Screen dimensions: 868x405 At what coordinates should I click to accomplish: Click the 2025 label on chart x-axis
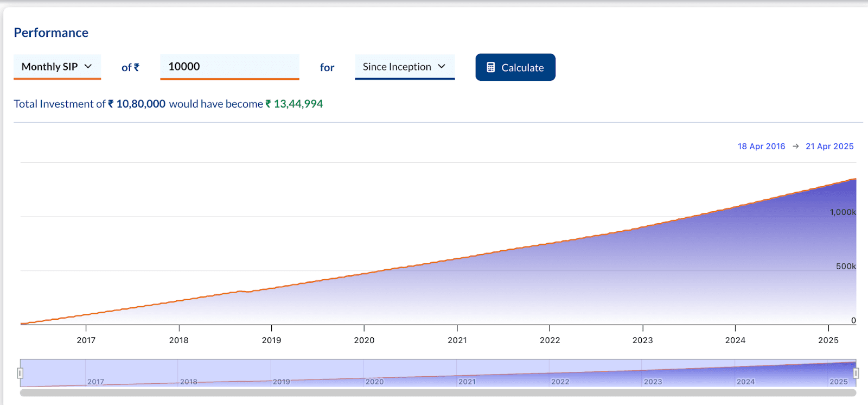point(828,340)
